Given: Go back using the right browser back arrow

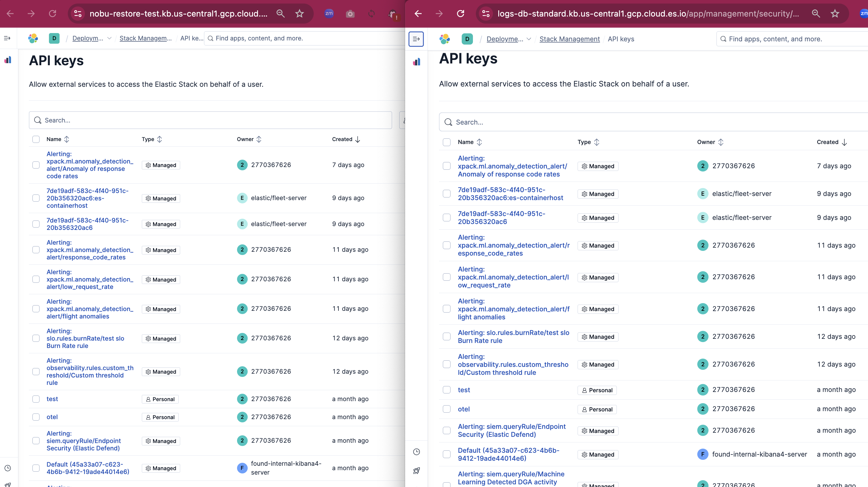Looking at the screenshot, I should click(x=418, y=14).
